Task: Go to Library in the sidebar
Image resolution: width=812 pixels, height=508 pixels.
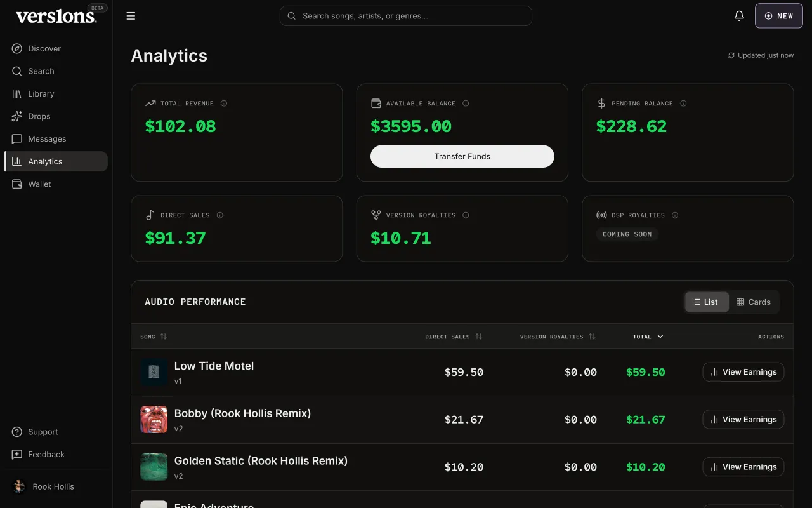Action: point(56,94)
